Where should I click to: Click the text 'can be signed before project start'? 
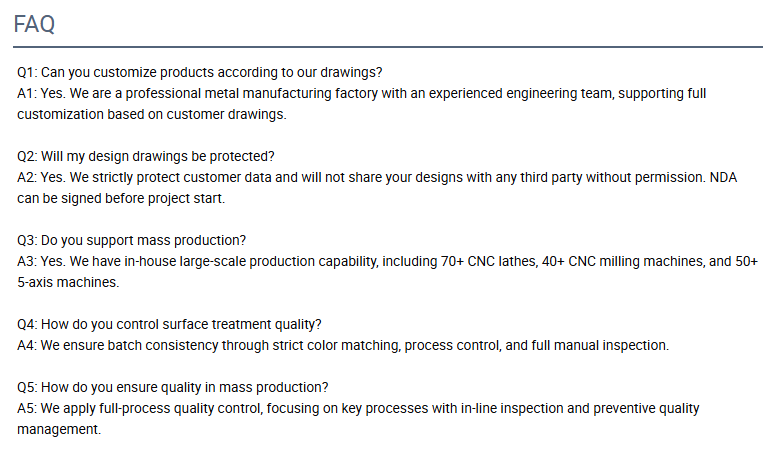pyautogui.click(x=120, y=198)
